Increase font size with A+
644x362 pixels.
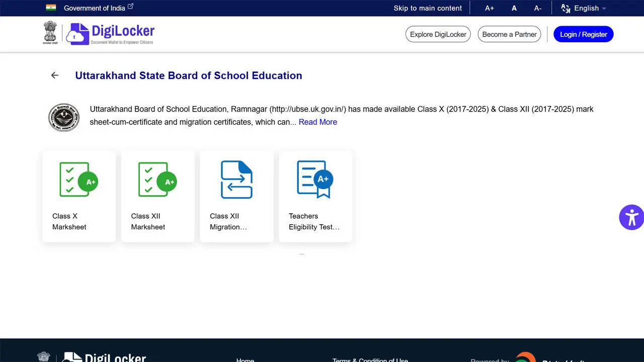point(489,8)
